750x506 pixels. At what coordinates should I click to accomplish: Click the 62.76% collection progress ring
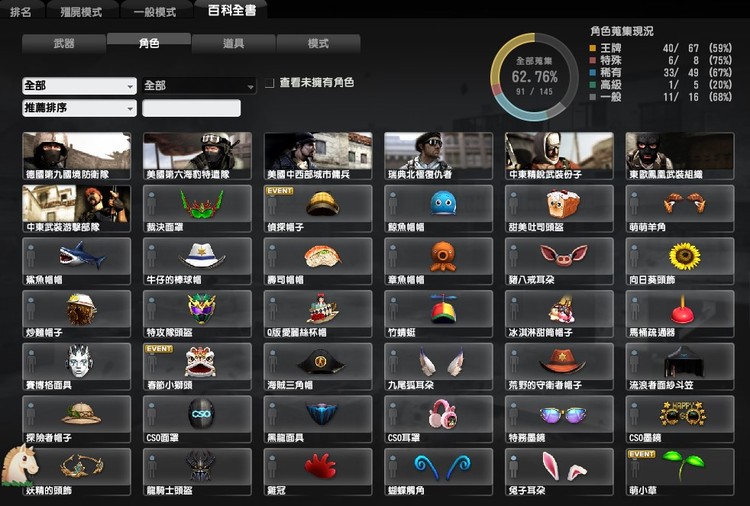point(534,77)
